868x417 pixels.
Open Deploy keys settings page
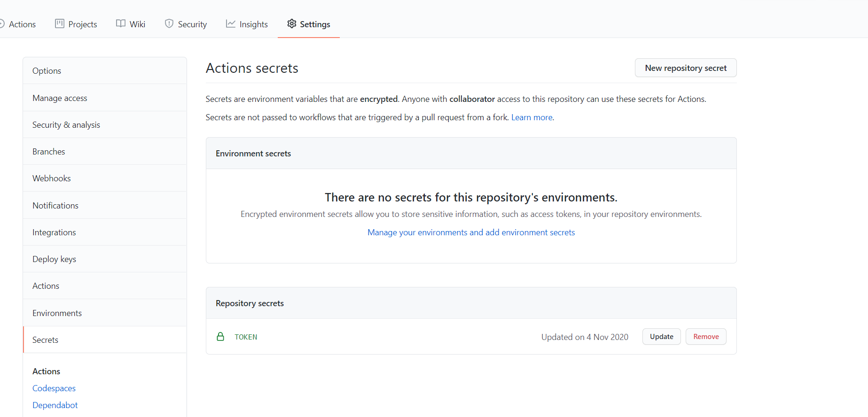pyautogui.click(x=54, y=259)
